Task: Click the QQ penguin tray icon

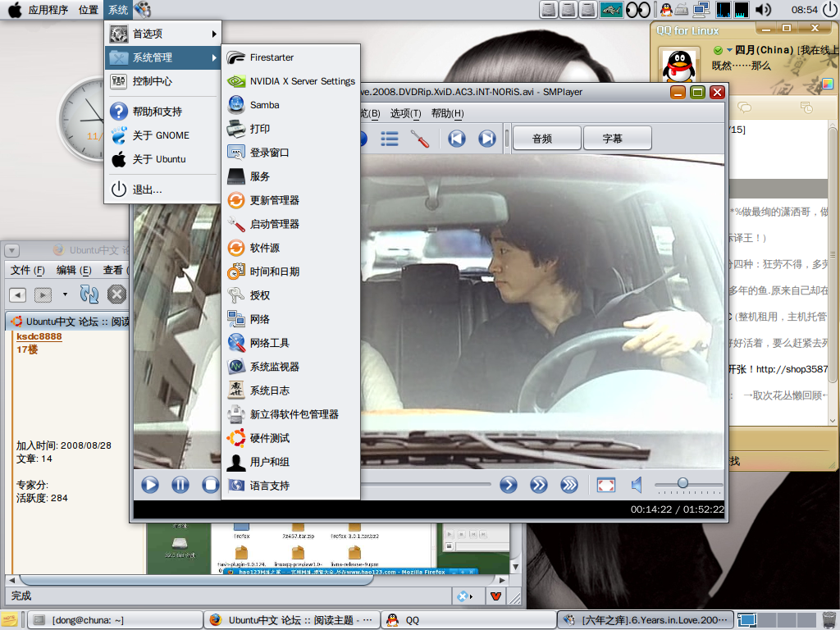Action: (666, 9)
